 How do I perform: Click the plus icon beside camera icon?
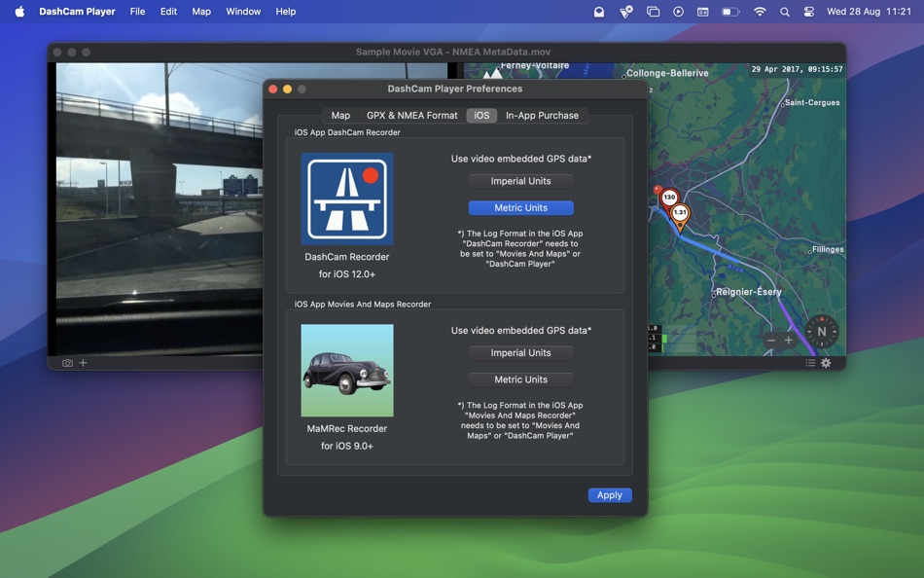point(83,363)
